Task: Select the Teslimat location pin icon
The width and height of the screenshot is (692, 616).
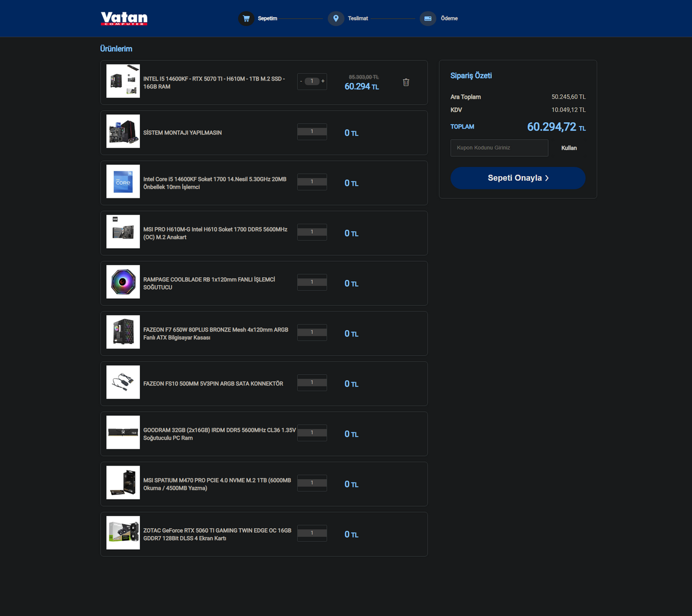Action: tap(336, 18)
